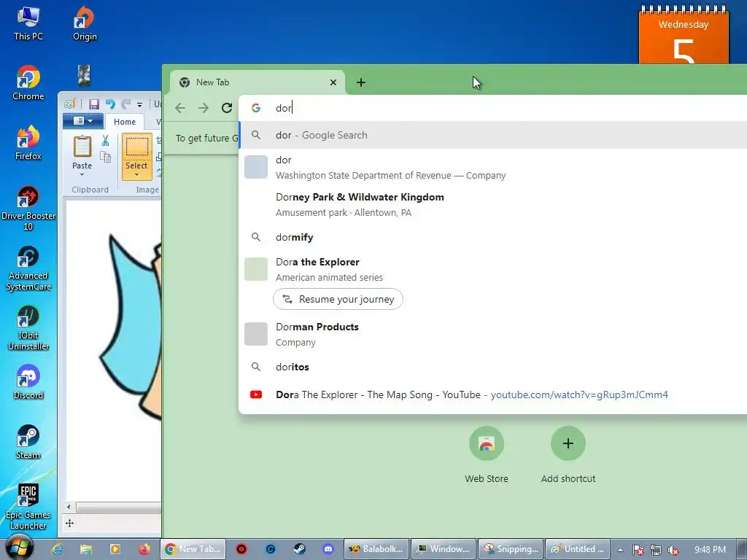747x560 pixels.
Task: Choose 'dor - Google Search' suggestion
Action: click(x=493, y=135)
